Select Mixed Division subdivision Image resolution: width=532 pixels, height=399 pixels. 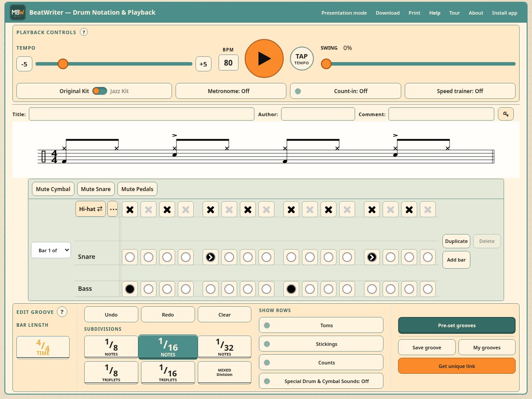(x=225, y=372)
